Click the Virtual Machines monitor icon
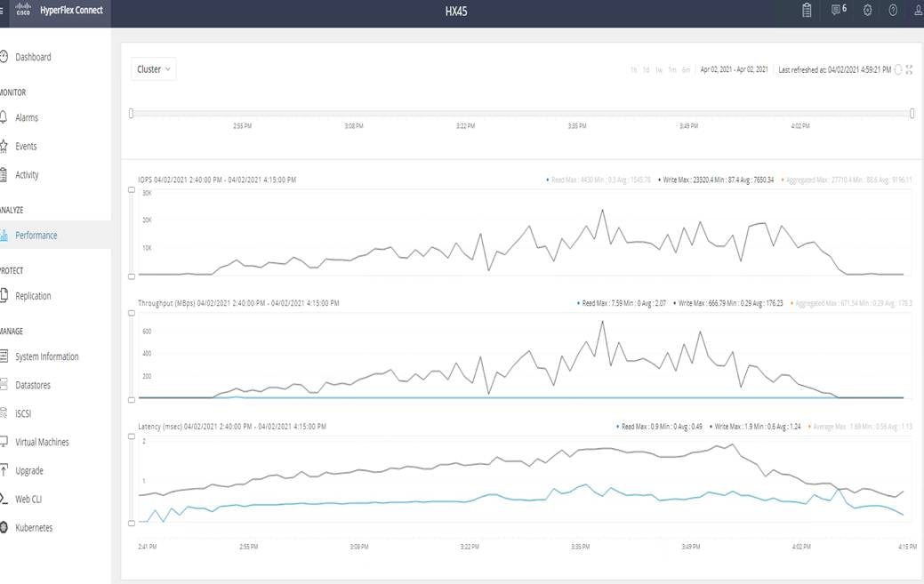The height and width of the screenshot is (584, 924). [4, 442]
